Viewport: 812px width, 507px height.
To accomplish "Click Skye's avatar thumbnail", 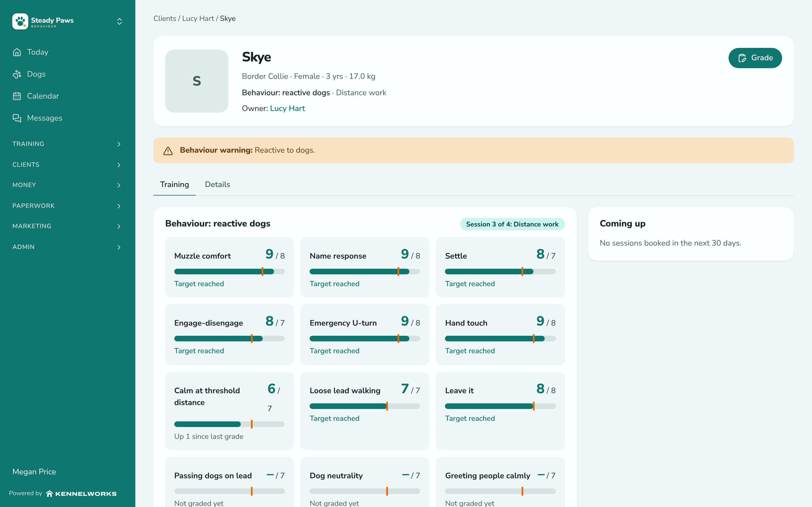I will pyautogui.click(x=197, y=81).
